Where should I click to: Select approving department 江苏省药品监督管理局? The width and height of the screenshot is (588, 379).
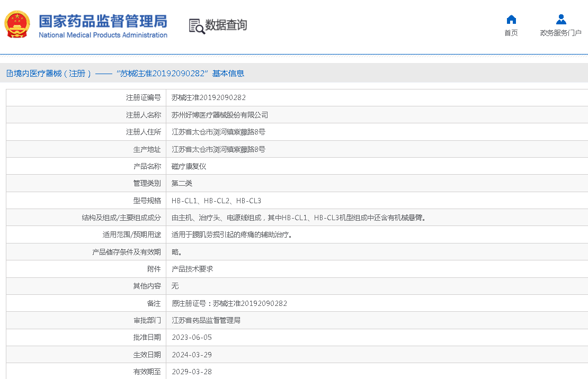(x=206, y=320)
